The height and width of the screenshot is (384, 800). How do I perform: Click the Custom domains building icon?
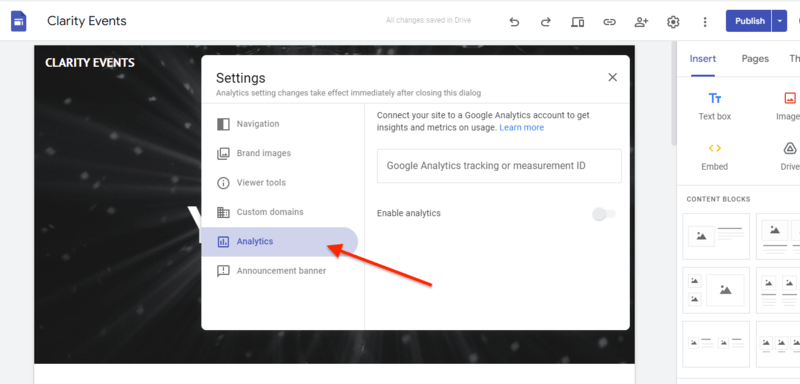[x=223, y=212]
